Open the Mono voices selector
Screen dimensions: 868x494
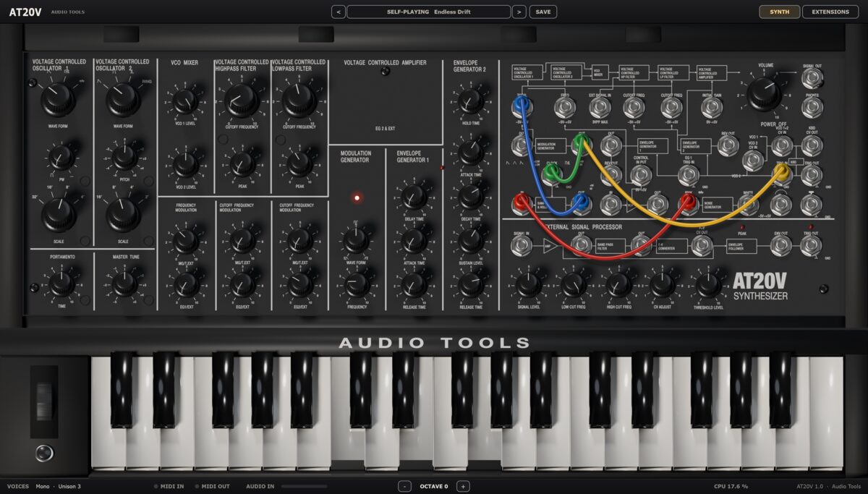coord(43,487)
